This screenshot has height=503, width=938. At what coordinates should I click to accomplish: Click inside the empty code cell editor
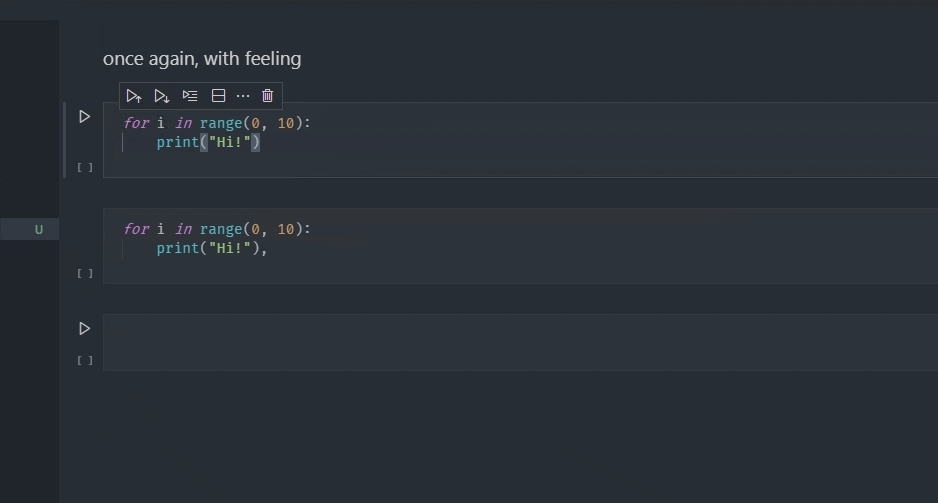[x=520, y=342]
